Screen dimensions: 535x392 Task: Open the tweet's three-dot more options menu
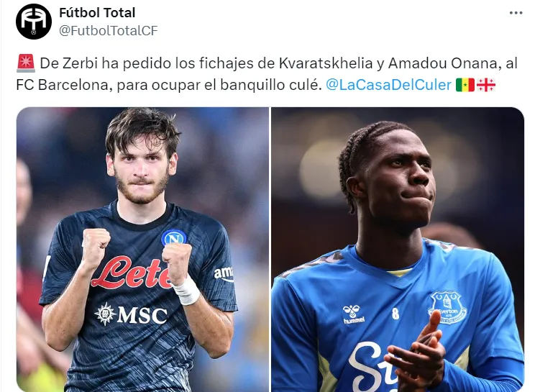pos(516,13)
